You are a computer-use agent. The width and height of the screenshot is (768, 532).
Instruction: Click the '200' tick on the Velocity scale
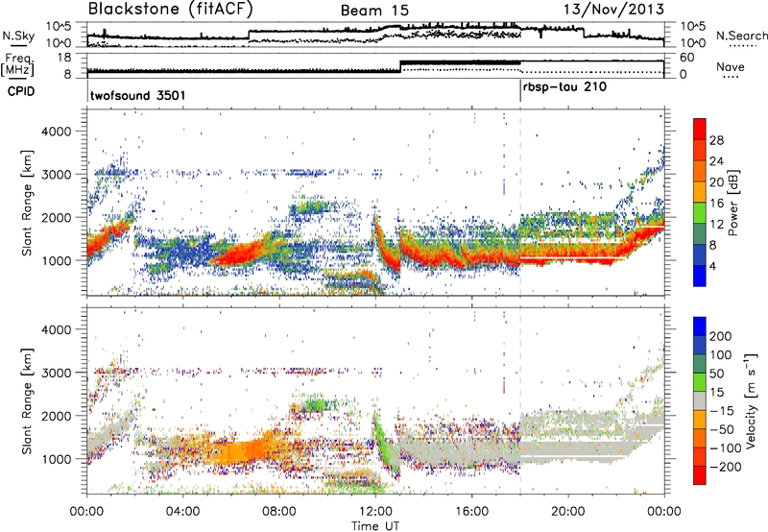(721, 336)
